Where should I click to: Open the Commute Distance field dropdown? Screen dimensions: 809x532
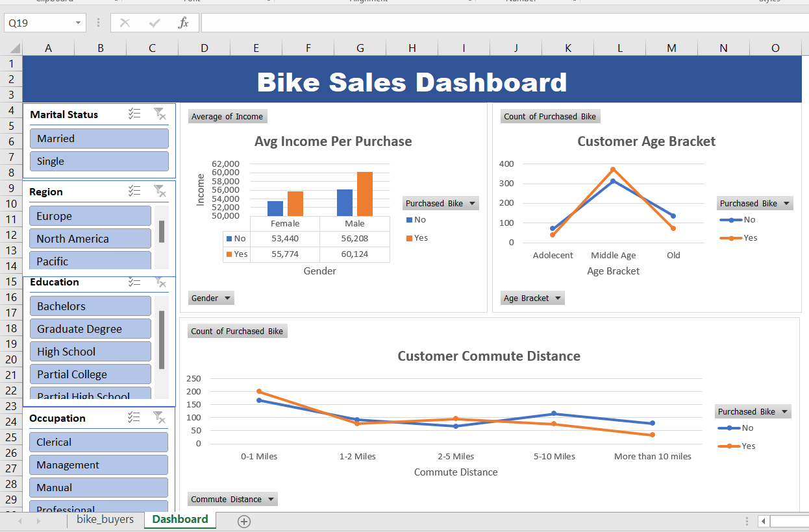[232, 500]
